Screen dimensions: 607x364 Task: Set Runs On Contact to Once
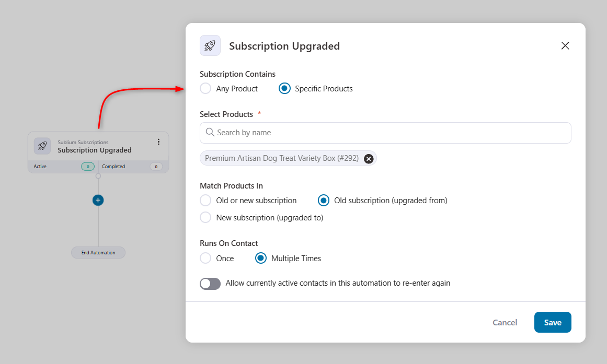pos(205,258)
